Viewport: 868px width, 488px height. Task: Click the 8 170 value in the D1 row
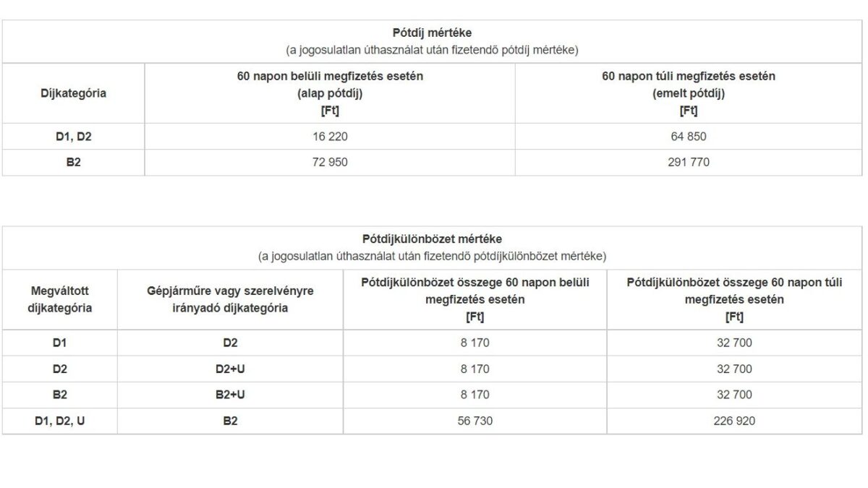click(x=475, y=343)
